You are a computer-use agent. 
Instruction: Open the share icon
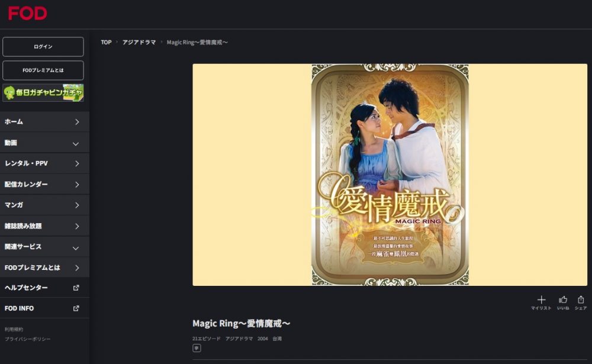click(581, 303)
